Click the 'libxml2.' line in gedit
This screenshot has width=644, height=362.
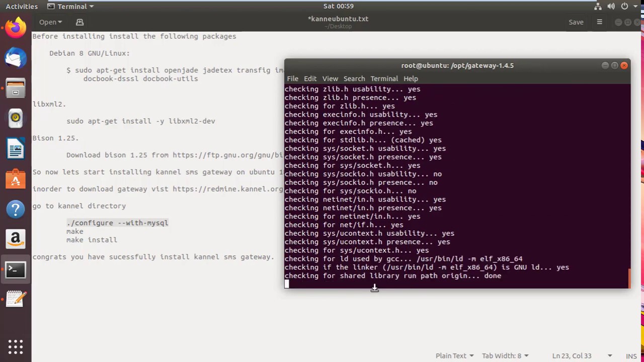[x=49, y=104]
